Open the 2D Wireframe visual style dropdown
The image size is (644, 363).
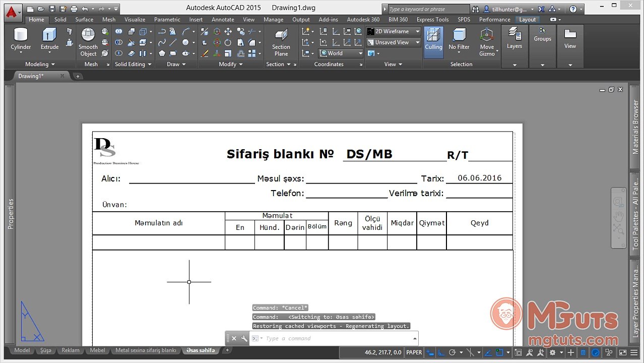394,31
